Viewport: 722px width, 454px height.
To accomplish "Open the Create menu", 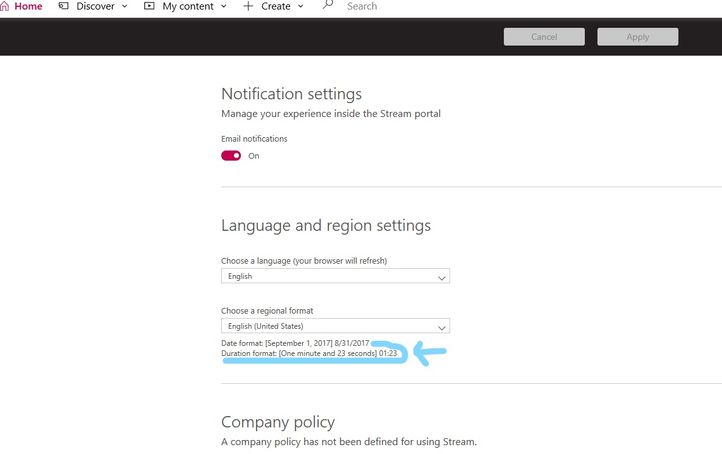I will coord(274,6).
